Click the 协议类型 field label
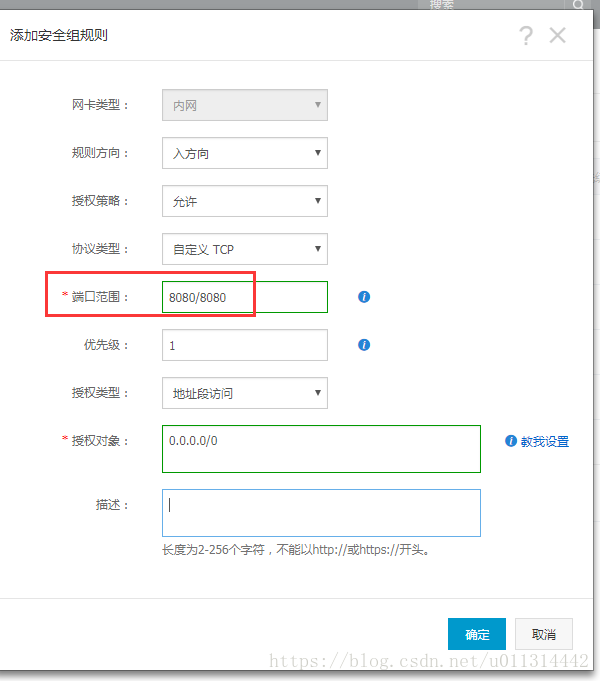The image size is (600, 681). tap(100, 249)
